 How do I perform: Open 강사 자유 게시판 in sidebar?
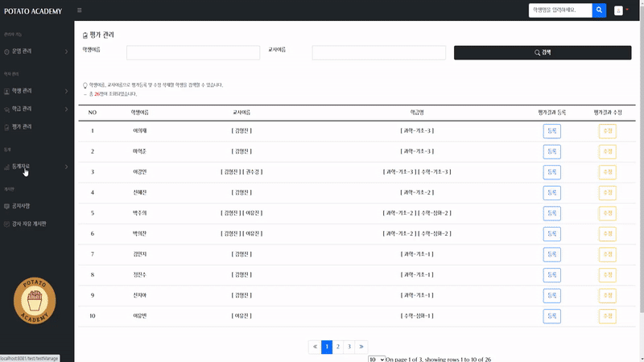29,224
